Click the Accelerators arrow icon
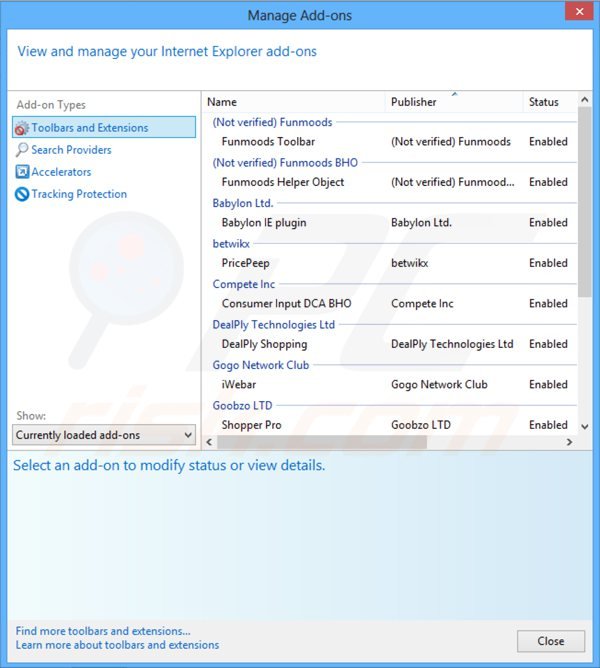Viewport: 600px width, 668px height. [x=22, y=172]
